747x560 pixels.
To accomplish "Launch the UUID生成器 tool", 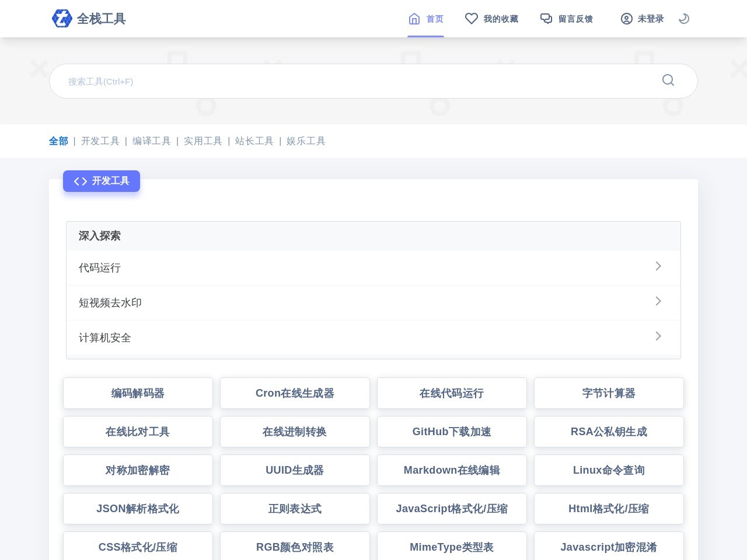I will click(295, 470).
